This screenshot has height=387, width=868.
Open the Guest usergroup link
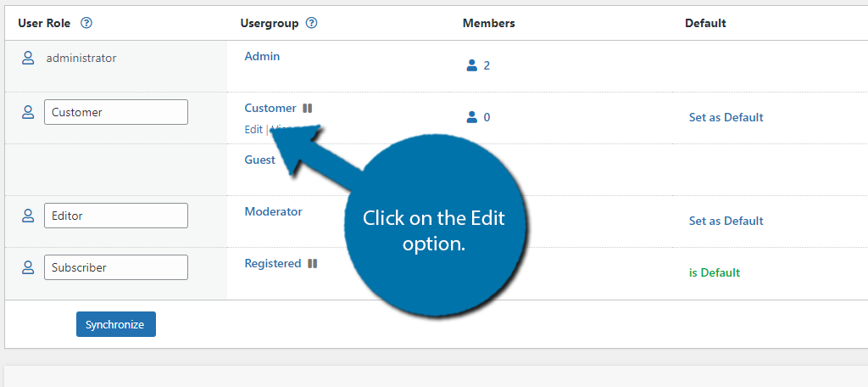pyautogui.click(x=259, y=160)
